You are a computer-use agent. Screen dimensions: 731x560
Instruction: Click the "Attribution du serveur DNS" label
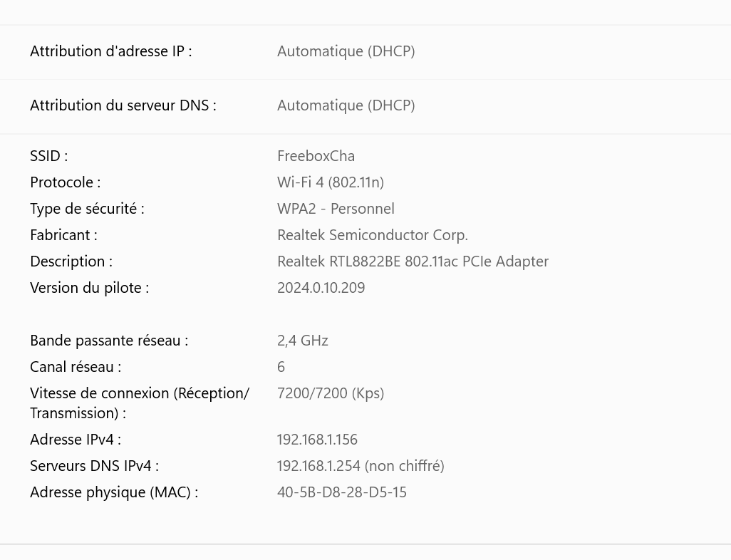(x=123, y=105)
